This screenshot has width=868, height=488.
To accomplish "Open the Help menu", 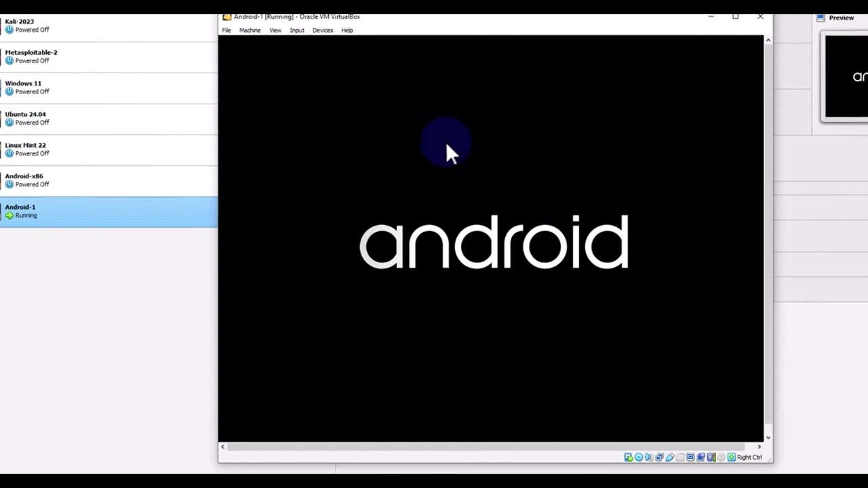I will point(347,30).
